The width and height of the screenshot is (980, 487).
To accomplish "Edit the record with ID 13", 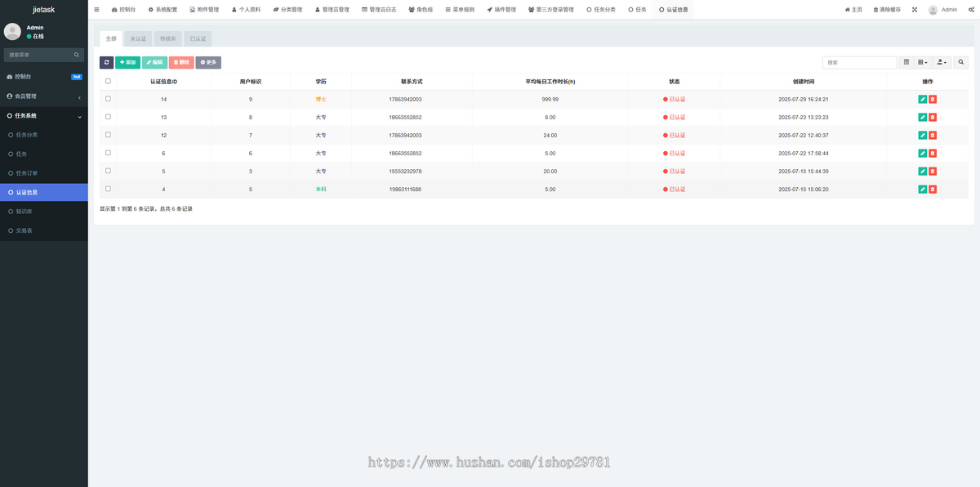I will 922,117.
